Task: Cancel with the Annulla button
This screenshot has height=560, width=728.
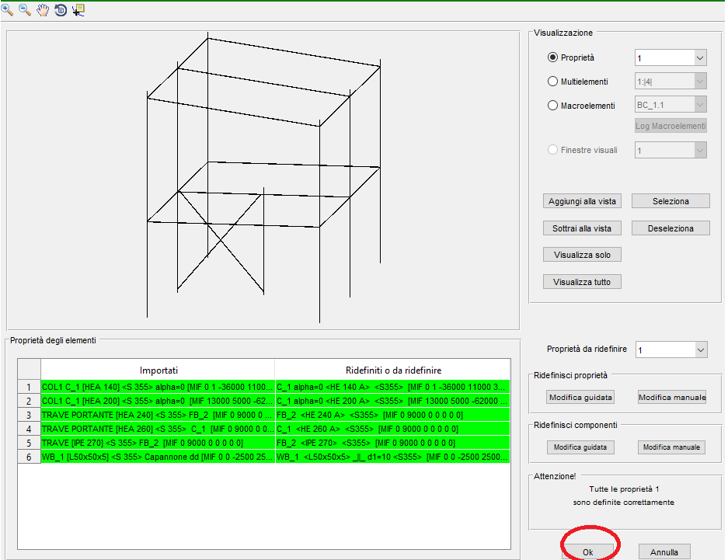Action: tap(664, 551)
